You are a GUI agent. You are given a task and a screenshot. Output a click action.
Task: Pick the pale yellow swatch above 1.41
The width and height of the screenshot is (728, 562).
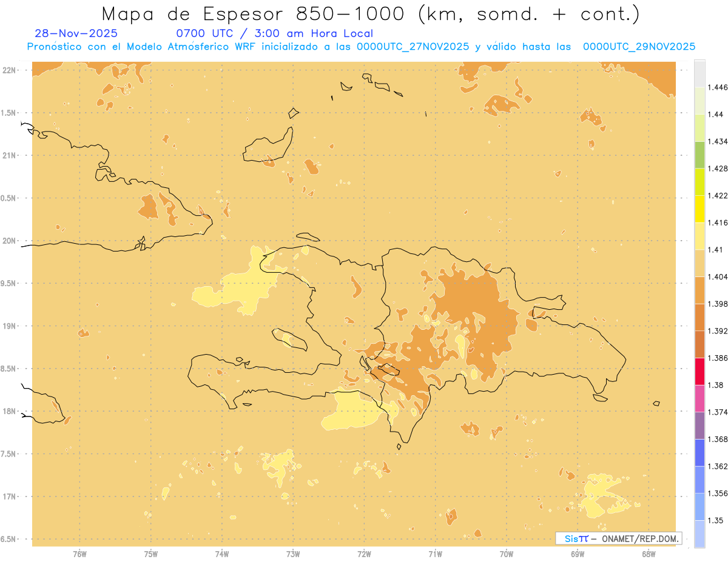[x=699, y=236]
